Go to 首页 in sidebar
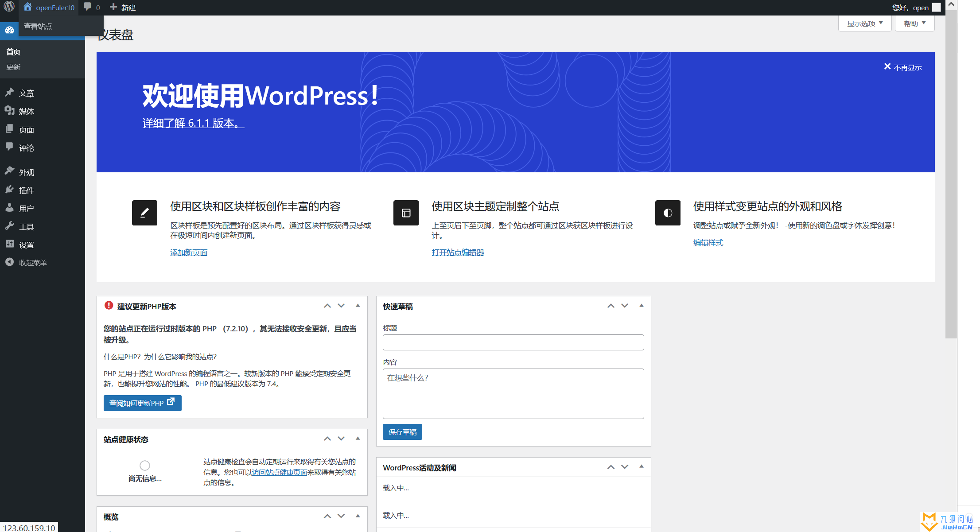Screen dimensions: 980x532 click(13, 52)
